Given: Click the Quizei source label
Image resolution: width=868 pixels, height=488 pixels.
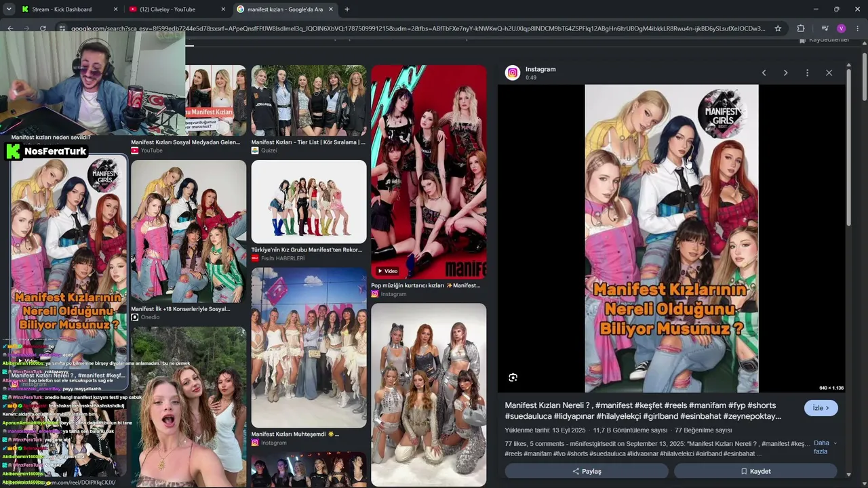Looking at the screenshot, I should [264, 150].
